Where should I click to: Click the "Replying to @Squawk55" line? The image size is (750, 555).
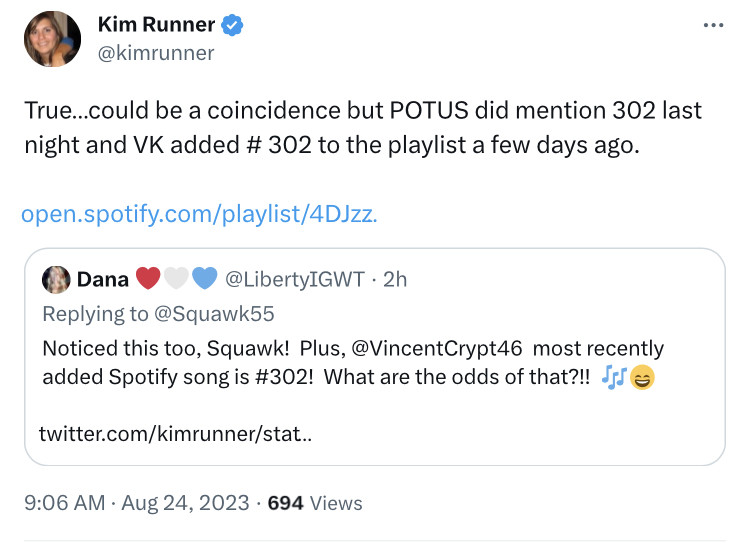[158, 314]
